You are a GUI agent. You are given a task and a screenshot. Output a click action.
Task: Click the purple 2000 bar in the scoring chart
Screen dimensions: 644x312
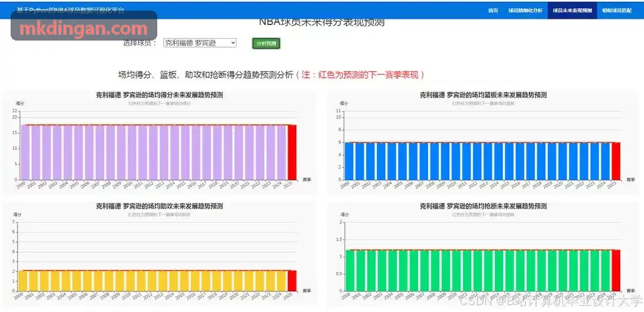[26, 152]
